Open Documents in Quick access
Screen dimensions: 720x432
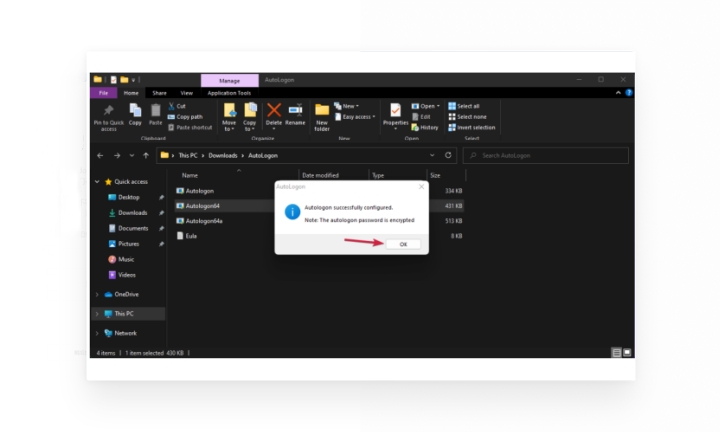(x=133, y=228)
